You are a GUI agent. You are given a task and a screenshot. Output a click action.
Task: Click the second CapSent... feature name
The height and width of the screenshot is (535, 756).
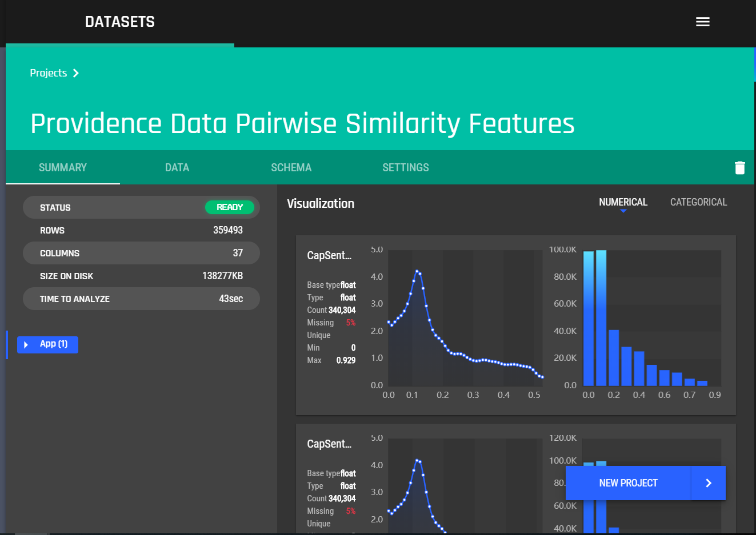coord(329,444)
